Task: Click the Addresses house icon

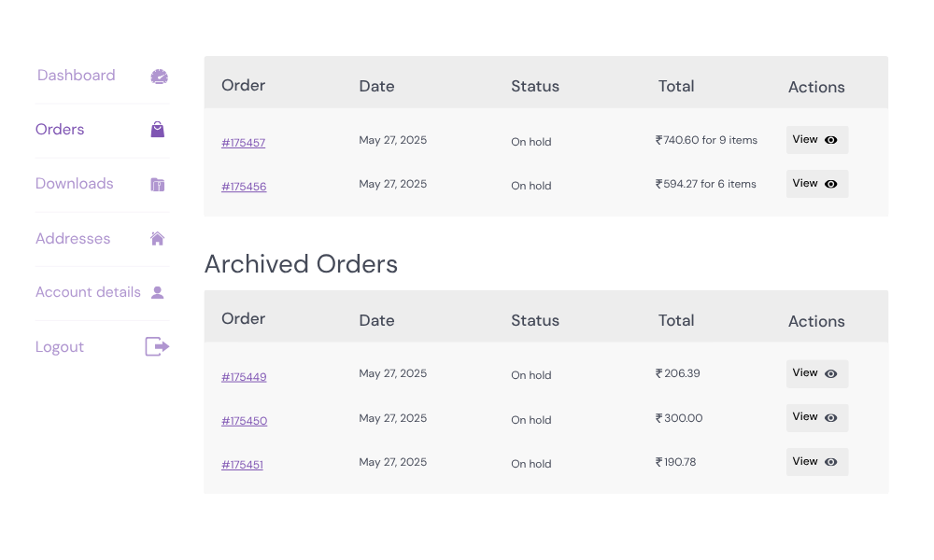Action: 157,238
